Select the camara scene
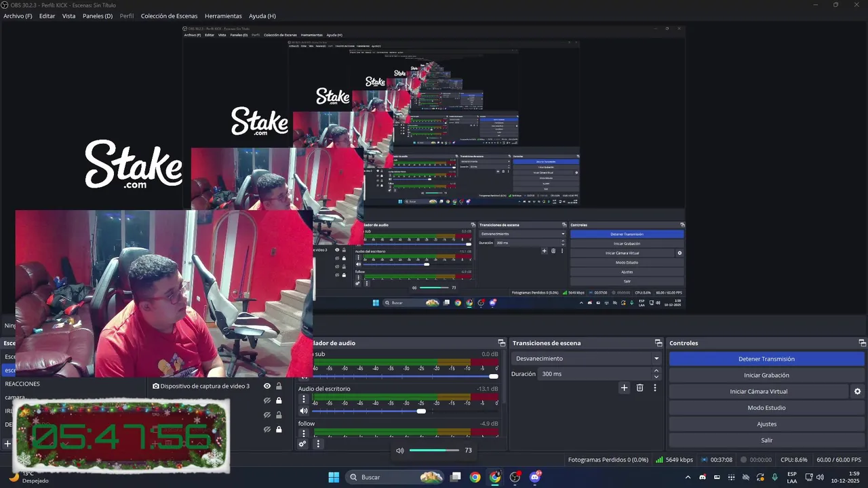 pyautogui.click(x=15, y=398)
